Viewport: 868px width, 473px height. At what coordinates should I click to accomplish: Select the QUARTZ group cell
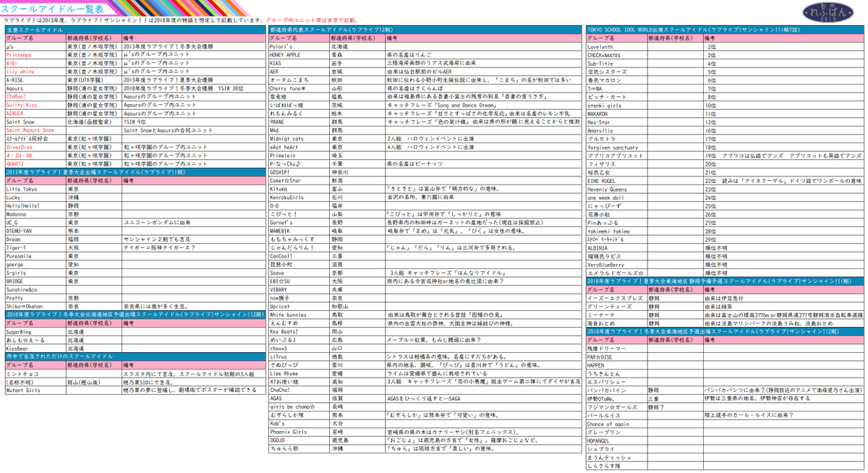coord(35,163)
